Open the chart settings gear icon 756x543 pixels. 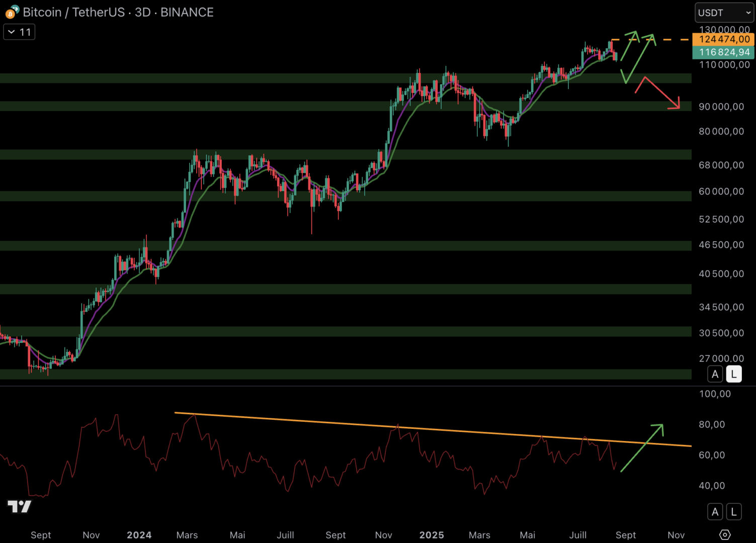click(x=724, y=534)
